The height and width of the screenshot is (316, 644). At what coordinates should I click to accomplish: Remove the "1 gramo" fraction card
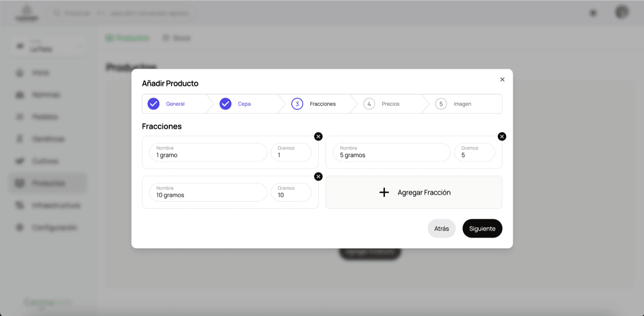pyautogui.click(x=318, y=137)
